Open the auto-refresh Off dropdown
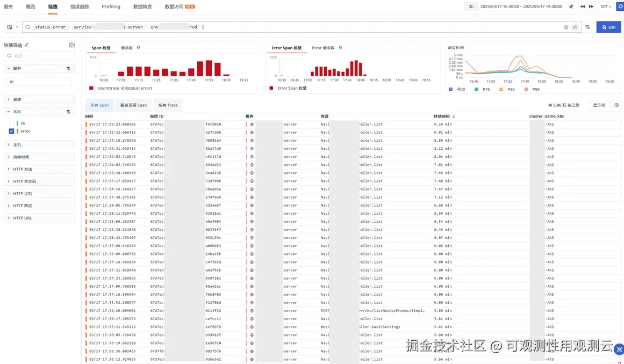 [x=606, y=6]
